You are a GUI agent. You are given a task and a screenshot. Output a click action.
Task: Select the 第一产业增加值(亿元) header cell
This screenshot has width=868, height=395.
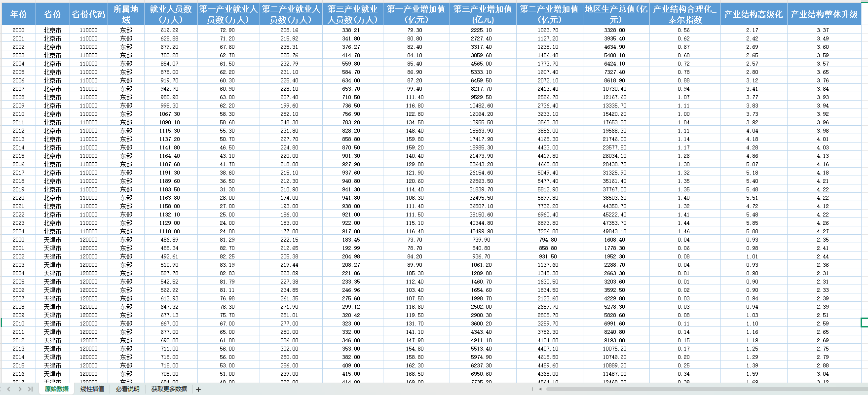click(416, 14)
